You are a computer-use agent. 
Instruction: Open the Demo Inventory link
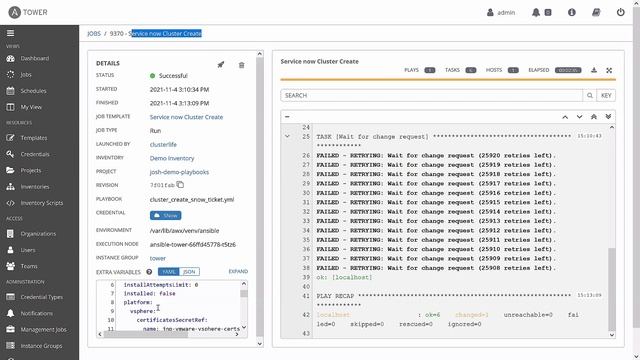click(x=172, y=158)
